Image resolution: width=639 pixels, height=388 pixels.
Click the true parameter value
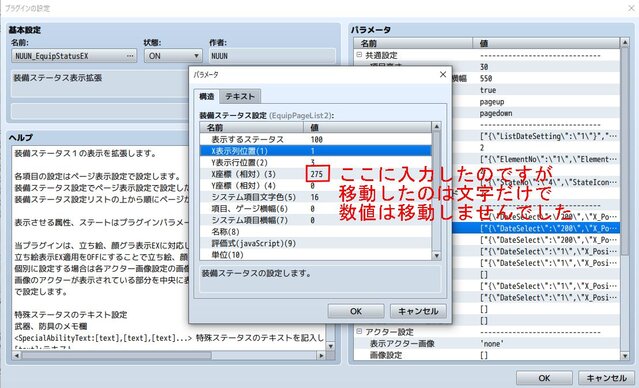click(487, 90)
